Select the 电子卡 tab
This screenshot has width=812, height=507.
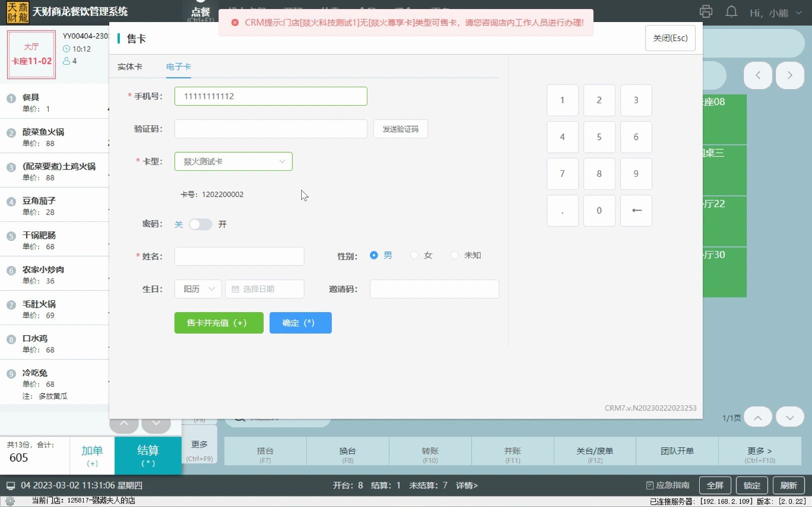pyautogui.click(x=178, y=67)
